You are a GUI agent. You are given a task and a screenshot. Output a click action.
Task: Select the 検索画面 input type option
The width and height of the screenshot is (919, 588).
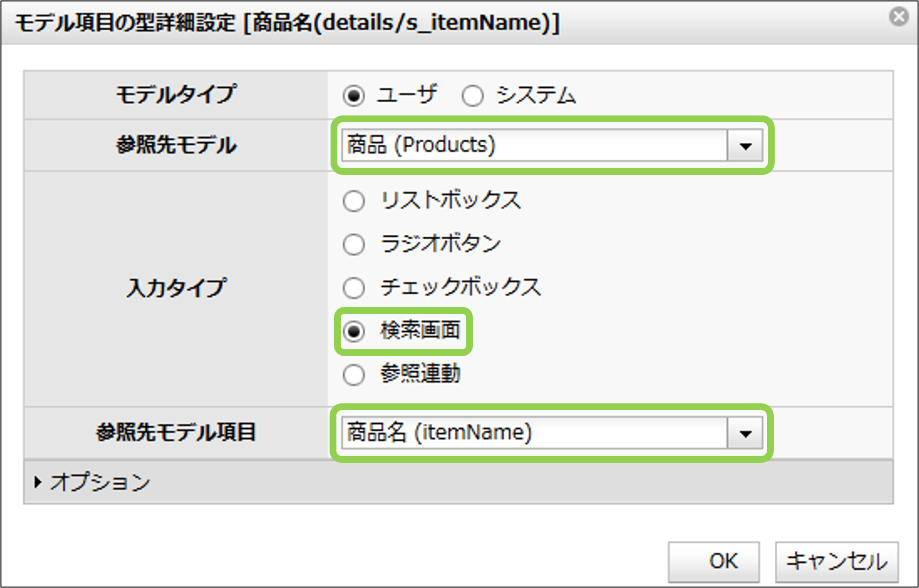[354, 331]
